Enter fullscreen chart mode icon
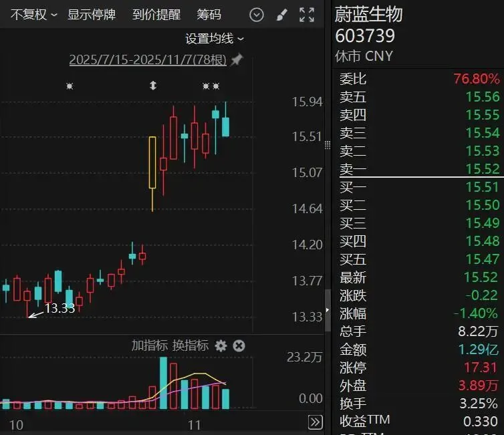 point(307,15)
